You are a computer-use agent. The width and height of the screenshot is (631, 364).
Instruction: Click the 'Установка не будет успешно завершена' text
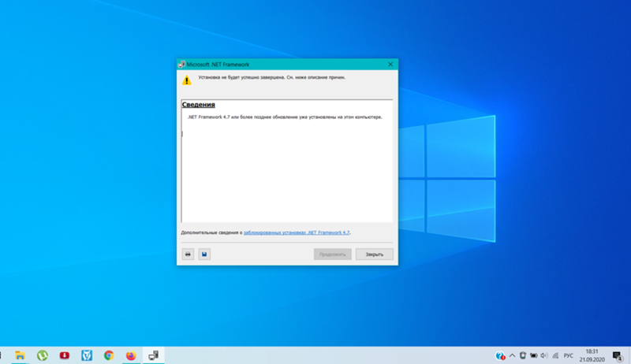click(x=271, y=77)
